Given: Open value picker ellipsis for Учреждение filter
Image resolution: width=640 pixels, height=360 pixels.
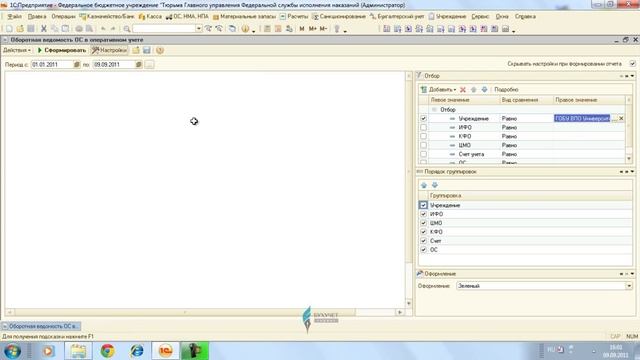Looking at the screenshot, I should pyautogui.click(x=615, y=118).
